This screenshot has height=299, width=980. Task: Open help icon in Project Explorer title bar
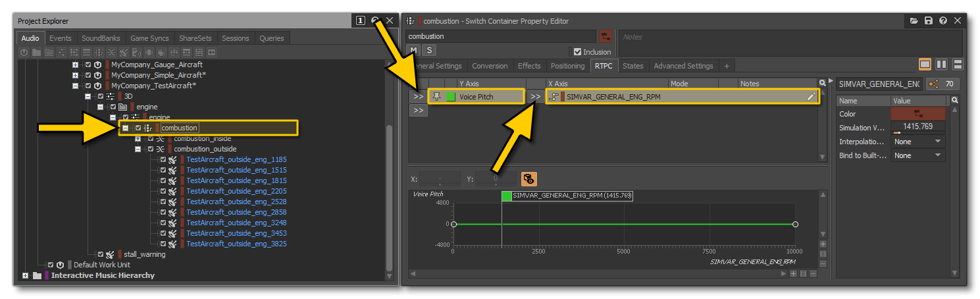(x=375, y=21)
